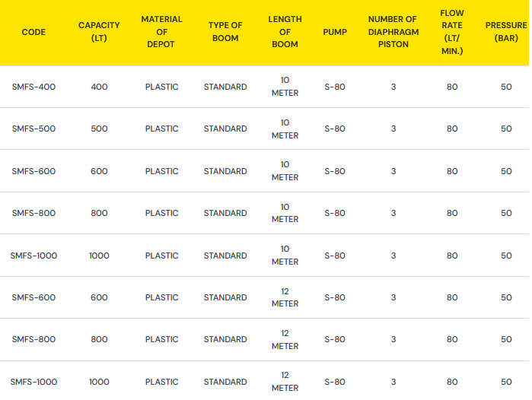Viewport: 532px width, 400px height.
Task: Select the LENGTH OF BOOM header
Action: pyautogui.click(x=285, y=32)
